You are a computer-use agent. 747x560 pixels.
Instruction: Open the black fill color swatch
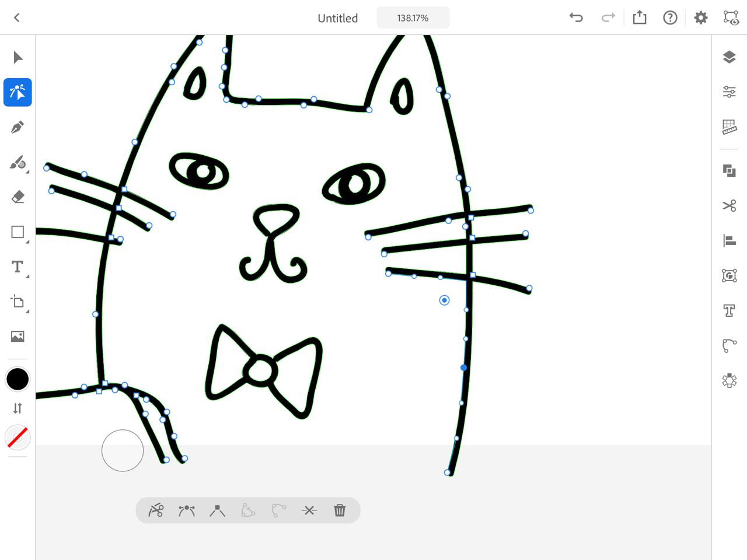[x=18, y=379]
